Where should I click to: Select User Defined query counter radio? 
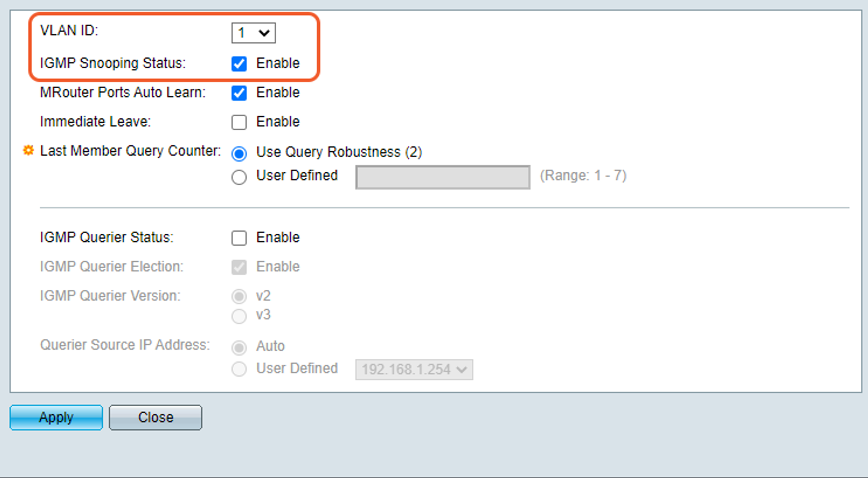click(239, 177)
